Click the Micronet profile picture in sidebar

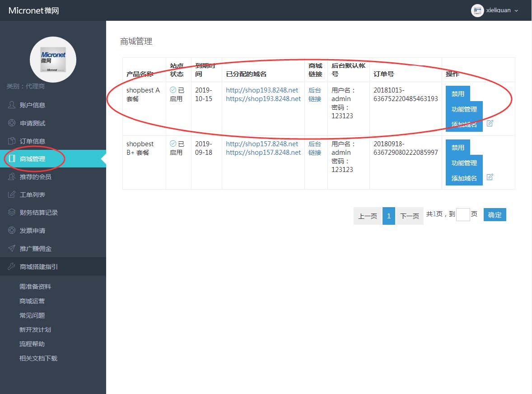click(53, 59)
